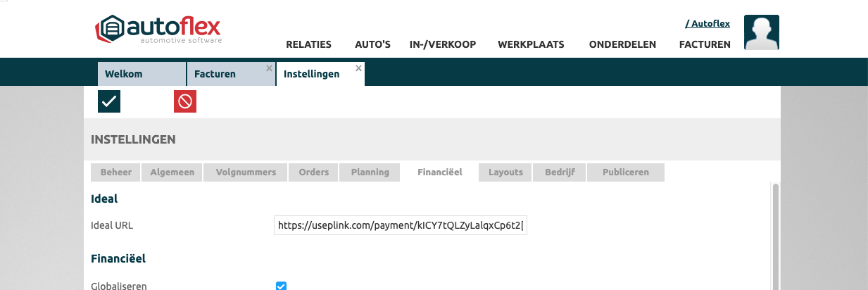Open the Werkplaats menu

[x=531, y=44]
